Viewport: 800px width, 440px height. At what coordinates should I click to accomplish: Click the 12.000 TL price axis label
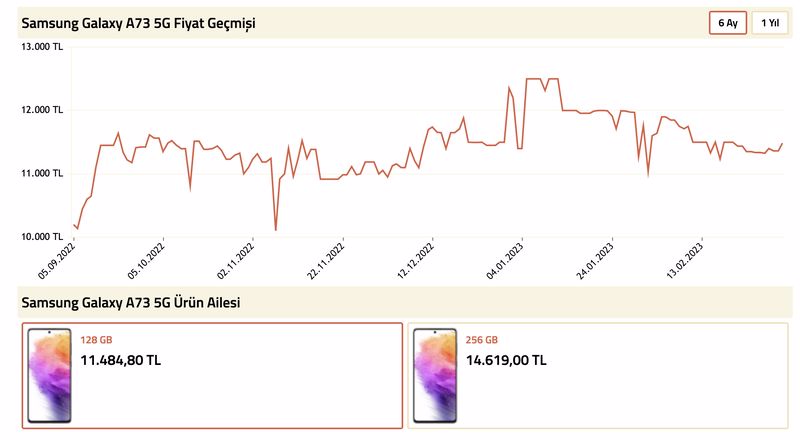tap(42, 110)
